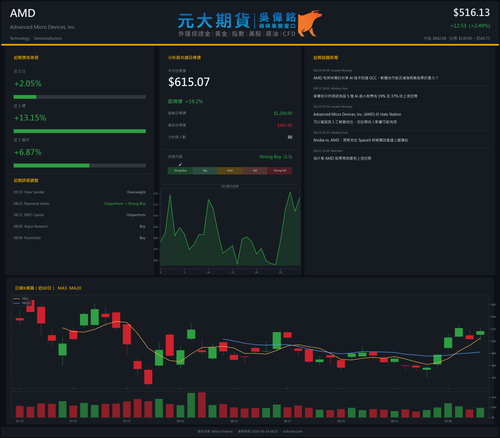Click the average target price $615.07
Viewport: 500px width, 438px height.
(189, 82)
